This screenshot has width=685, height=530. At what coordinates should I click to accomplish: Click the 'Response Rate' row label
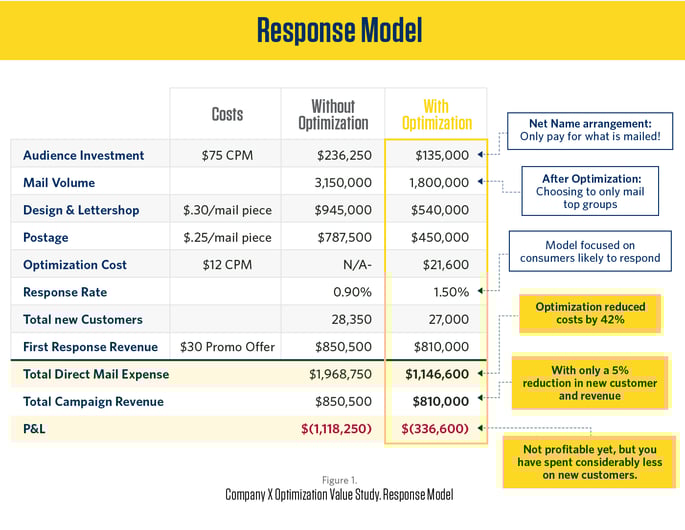pyautogui.click(x=65, y=292)
